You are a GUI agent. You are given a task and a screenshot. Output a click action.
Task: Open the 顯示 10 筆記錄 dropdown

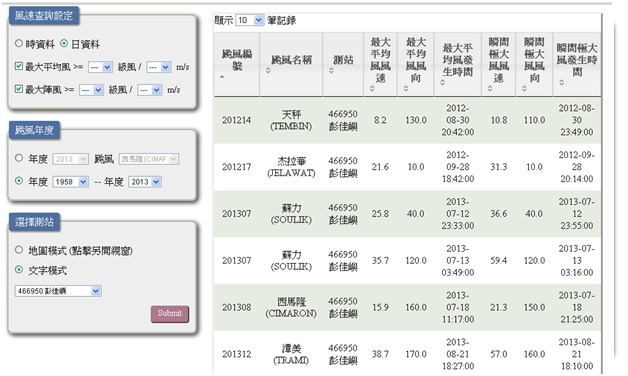coord(250,20)
